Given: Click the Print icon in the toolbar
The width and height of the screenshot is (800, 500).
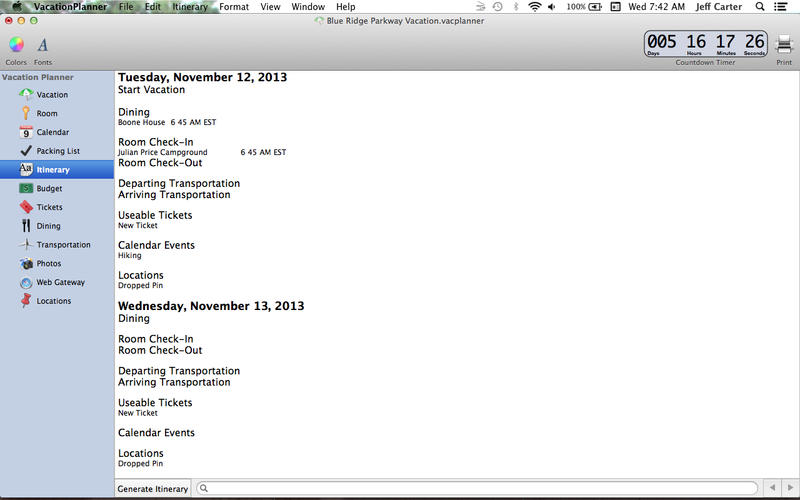Looking at the screenshot, I should [x=784, y=45].
